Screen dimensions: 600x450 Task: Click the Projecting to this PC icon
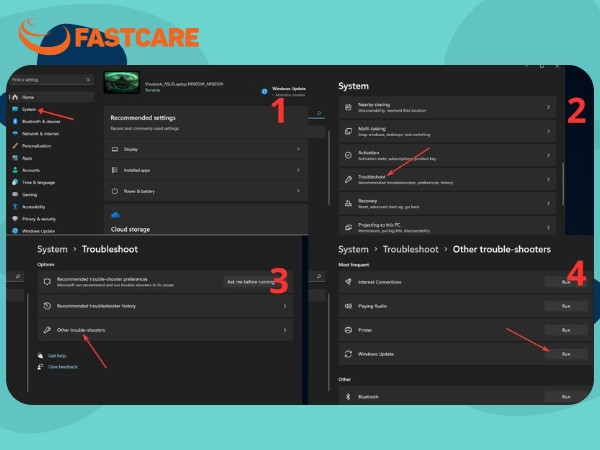(348, 227)
